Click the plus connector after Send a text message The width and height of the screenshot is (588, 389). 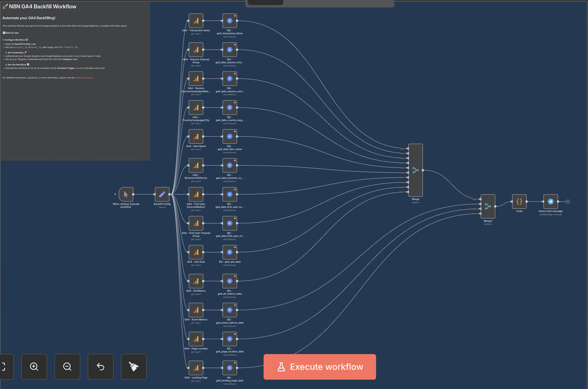click(x=568, y=201)
